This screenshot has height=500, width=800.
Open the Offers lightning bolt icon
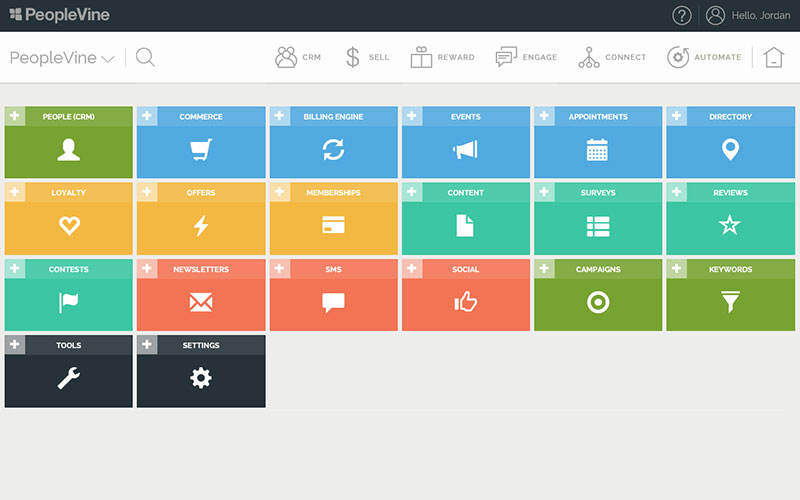(201, 226)
